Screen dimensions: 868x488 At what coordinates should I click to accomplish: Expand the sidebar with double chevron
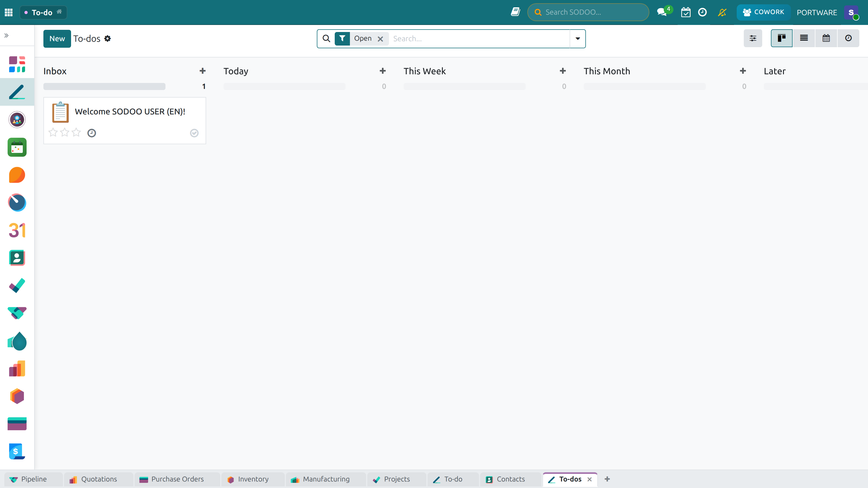point(7,35)
